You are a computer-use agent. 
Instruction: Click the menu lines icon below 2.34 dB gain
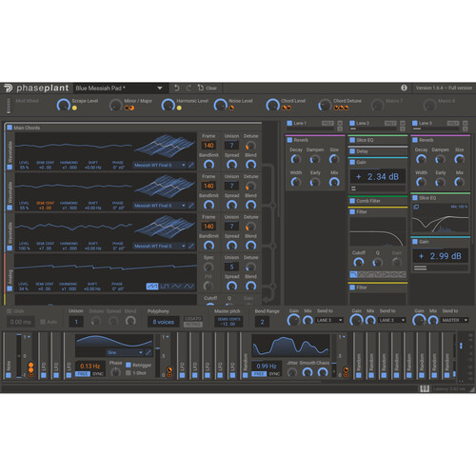point(353,188)
